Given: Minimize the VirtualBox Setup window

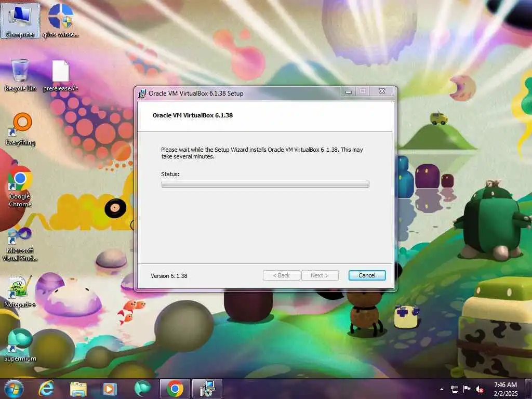Looking at the screenshot, I should [x=348, y=91].
